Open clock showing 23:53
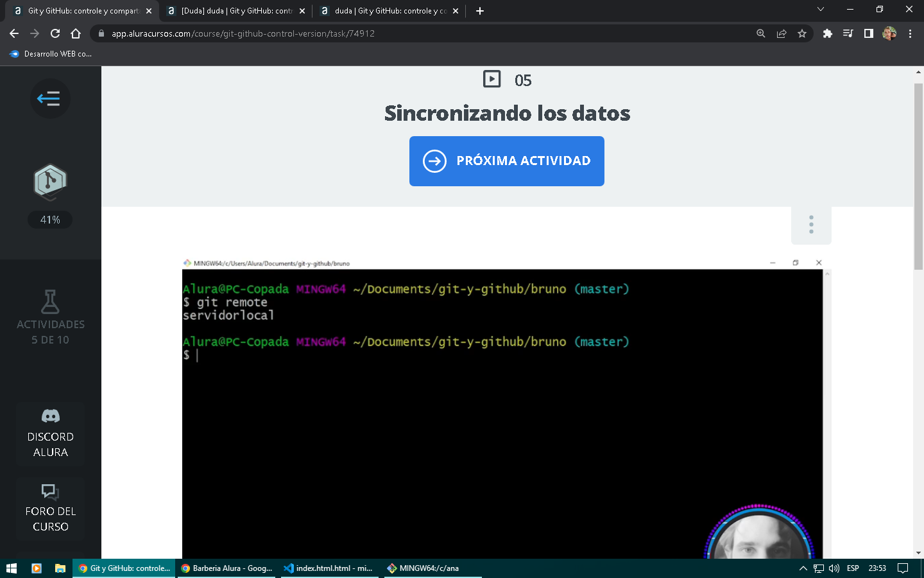Viewport: 924px width, 578px height. 877,568
